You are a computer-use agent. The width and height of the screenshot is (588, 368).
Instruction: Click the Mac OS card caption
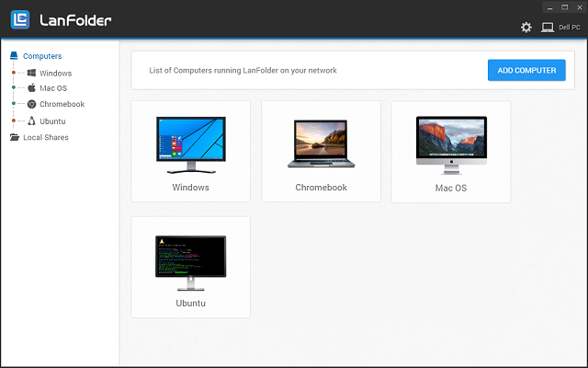451,188
